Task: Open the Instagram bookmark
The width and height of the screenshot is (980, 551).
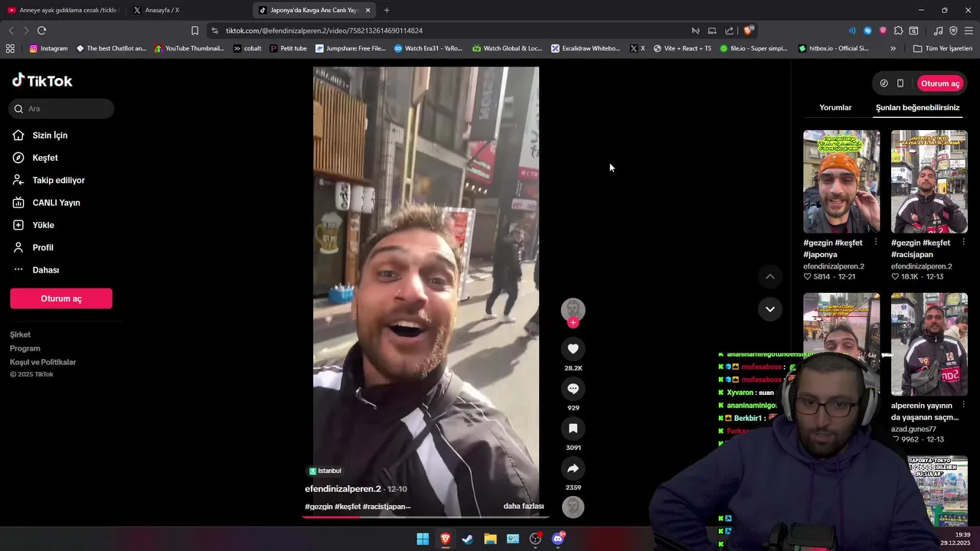Action: tap(48, 48)
